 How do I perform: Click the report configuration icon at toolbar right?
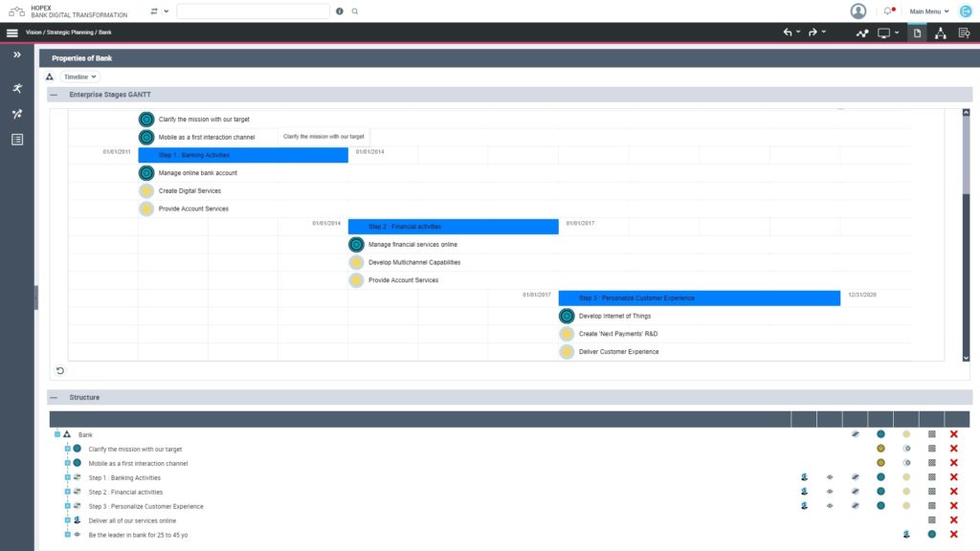[x=964, y=32]
